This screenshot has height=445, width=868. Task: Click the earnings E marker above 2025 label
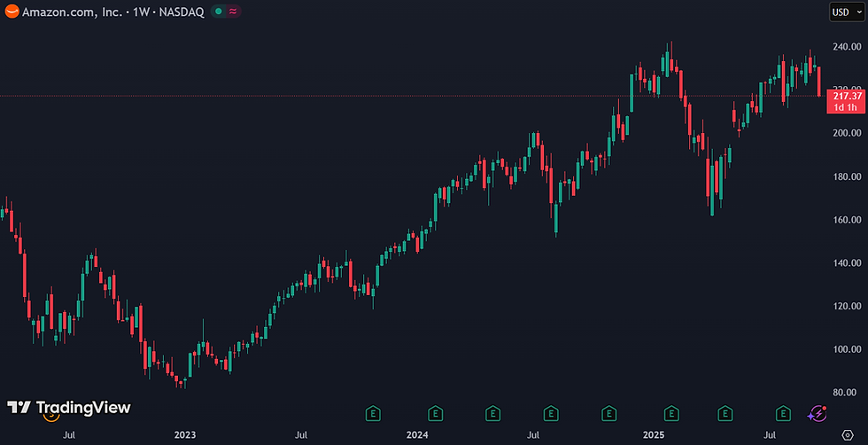(x=671, y=413)
